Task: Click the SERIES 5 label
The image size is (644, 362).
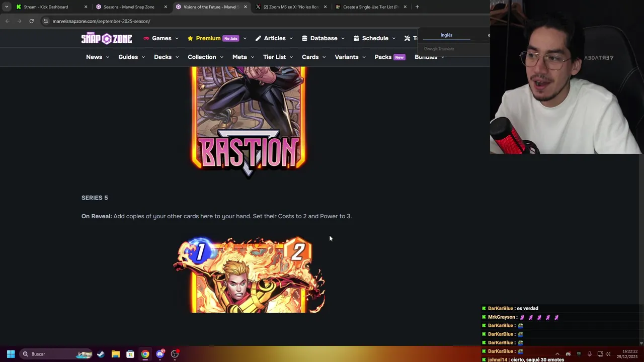Action: click(95, 198)
